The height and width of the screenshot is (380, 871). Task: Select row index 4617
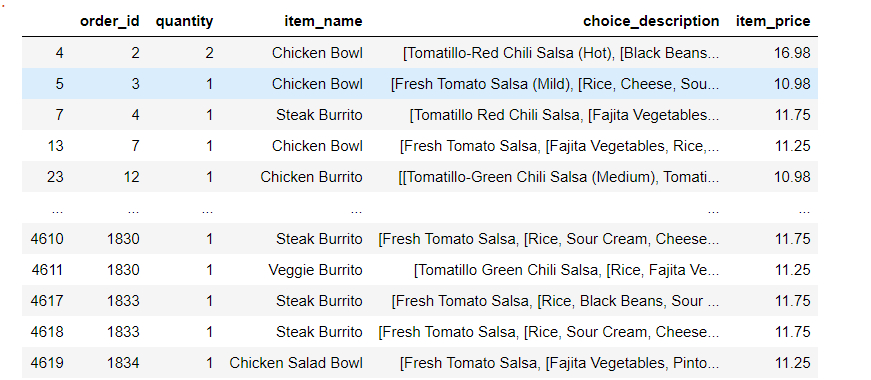click(47, 301)
